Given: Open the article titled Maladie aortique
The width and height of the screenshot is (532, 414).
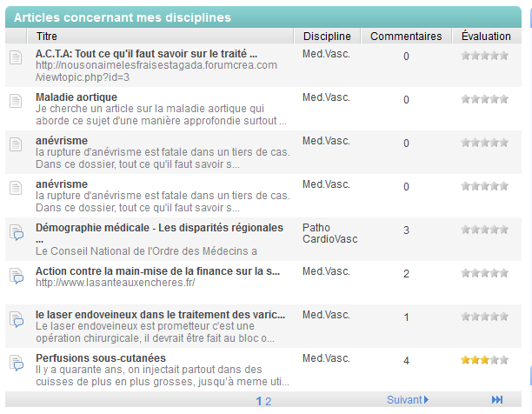Looking at the screenshot, I should tap(70, 97).
